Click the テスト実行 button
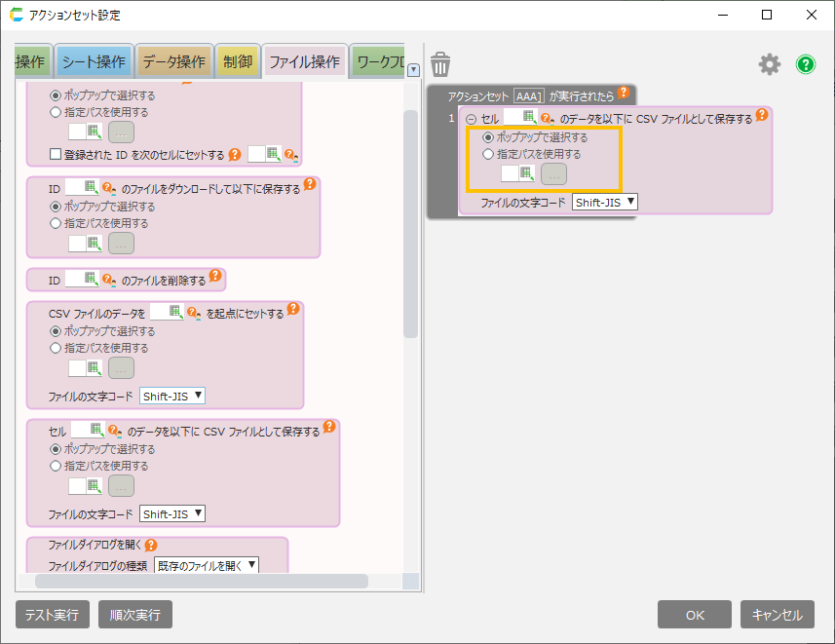The width and height of the screenshot is (835, 644). (x=53, y=615)
